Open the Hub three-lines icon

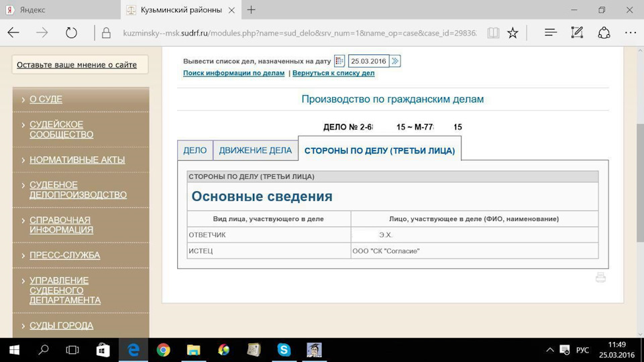point(550,32)
